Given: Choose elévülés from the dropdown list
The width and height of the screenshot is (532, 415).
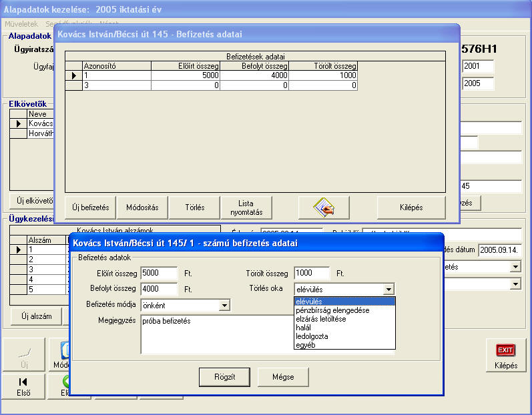Looking at the screenshot, I should [x=344, y=302].
